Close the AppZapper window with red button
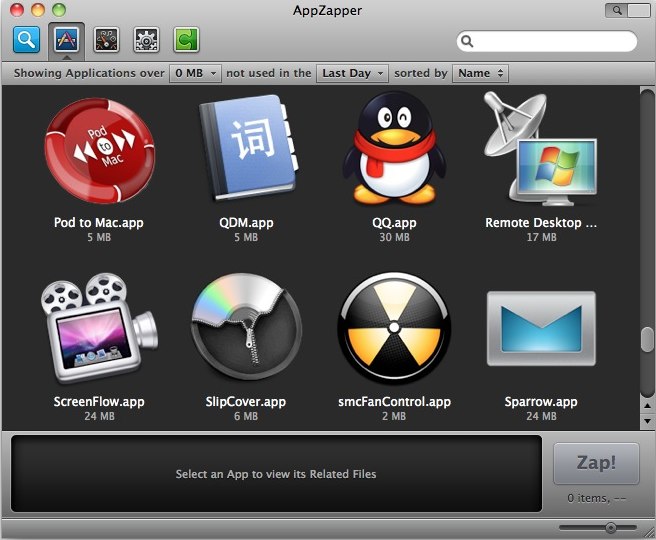 pyautogui.click(x=17, y=10)
